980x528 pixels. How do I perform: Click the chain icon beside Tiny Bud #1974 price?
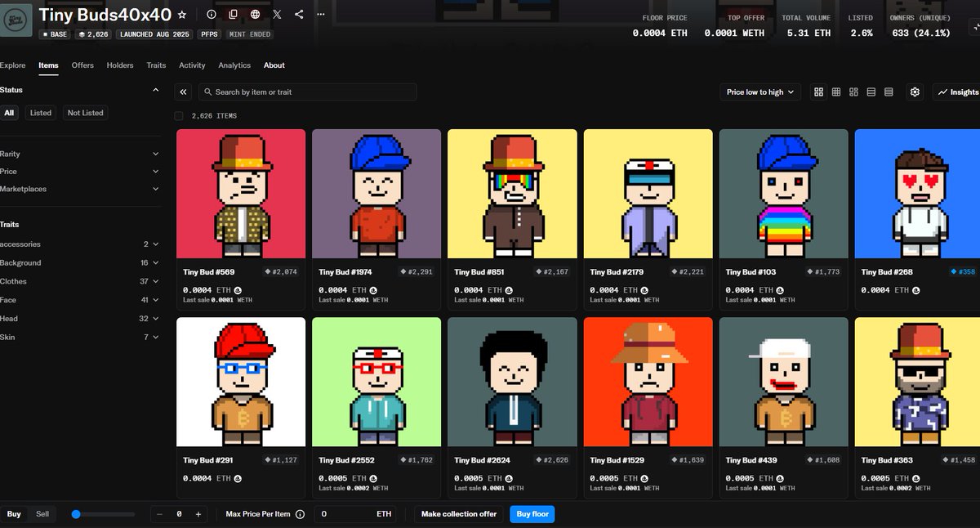coord(372,290)
